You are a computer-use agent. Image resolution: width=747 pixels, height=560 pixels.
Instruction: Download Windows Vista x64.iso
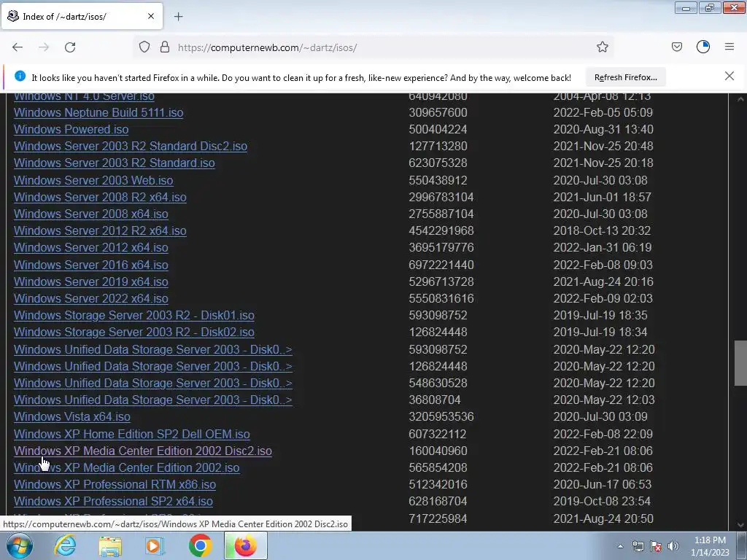72,416
